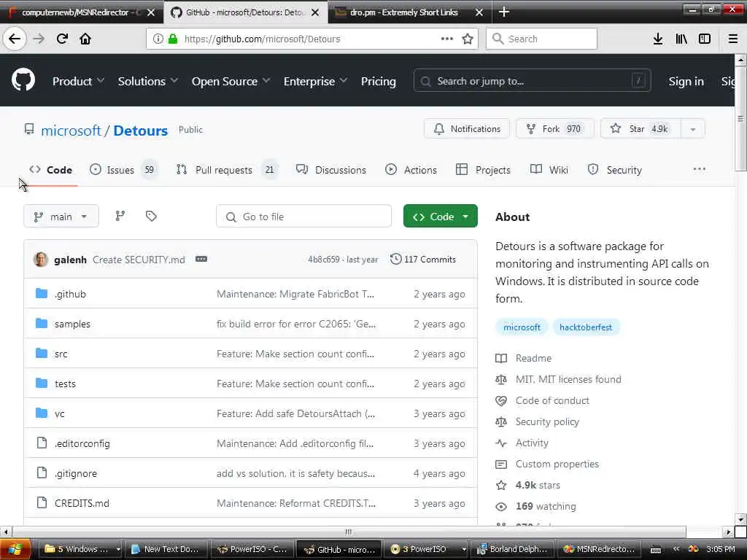Image resolution: width=747 pixels, height=560 pixels.
Task: Open New Text Document taskbar button
Action: point(167,549)
